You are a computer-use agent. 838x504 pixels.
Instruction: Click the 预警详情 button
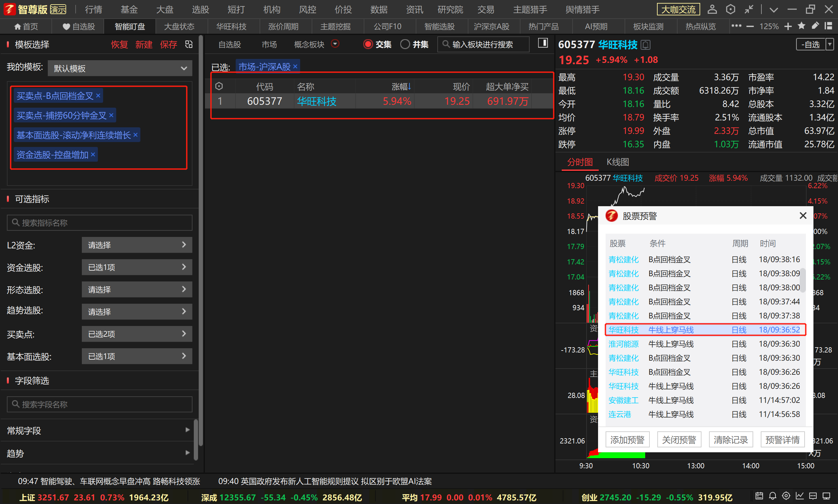point(782,440)
